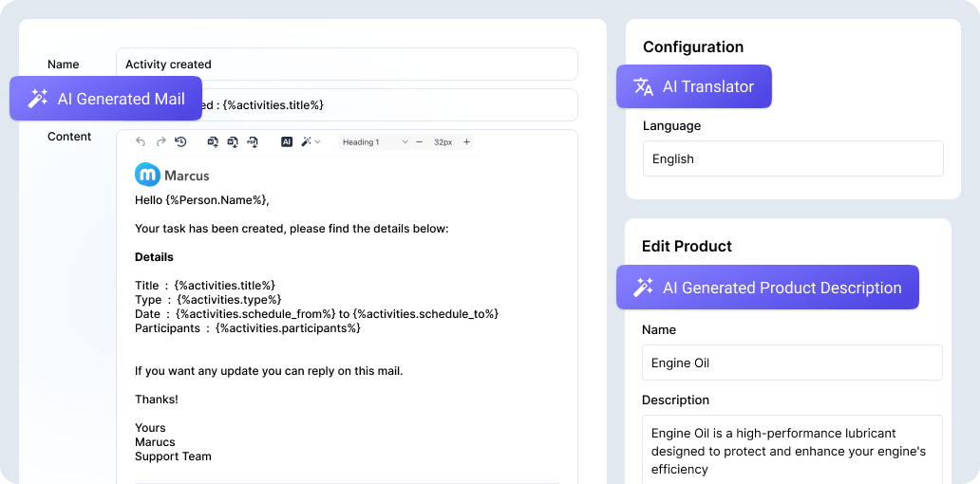Click the Marcus logo in email body

click(172, 175)
